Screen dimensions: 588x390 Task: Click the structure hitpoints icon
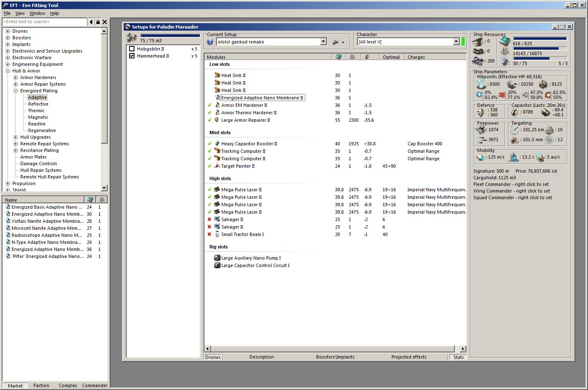pos(543,84)
